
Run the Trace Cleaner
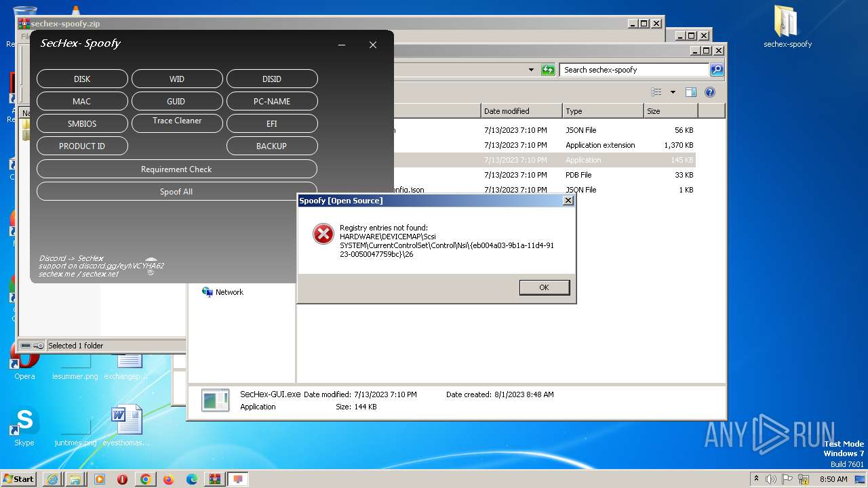177,122
